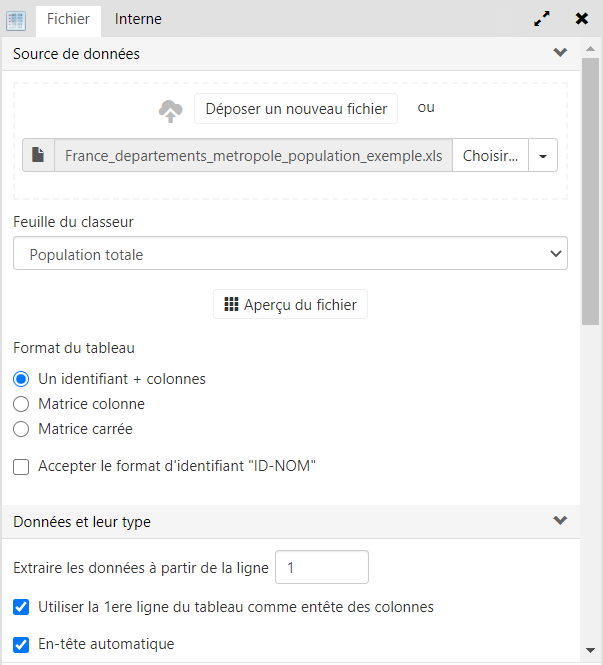This screenshot has width=603, height=665.
Task: Close the panel with the X icon
Action: (582, 19)
